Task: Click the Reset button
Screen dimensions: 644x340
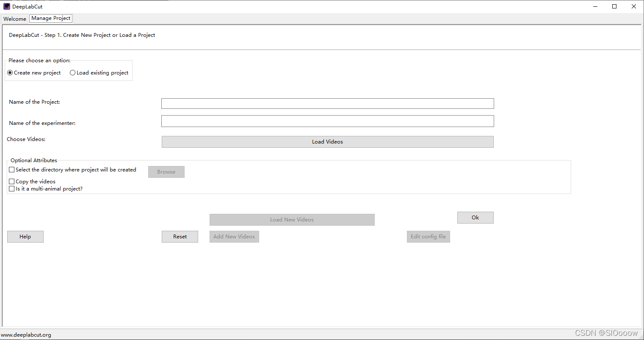Action: (180, 237)
